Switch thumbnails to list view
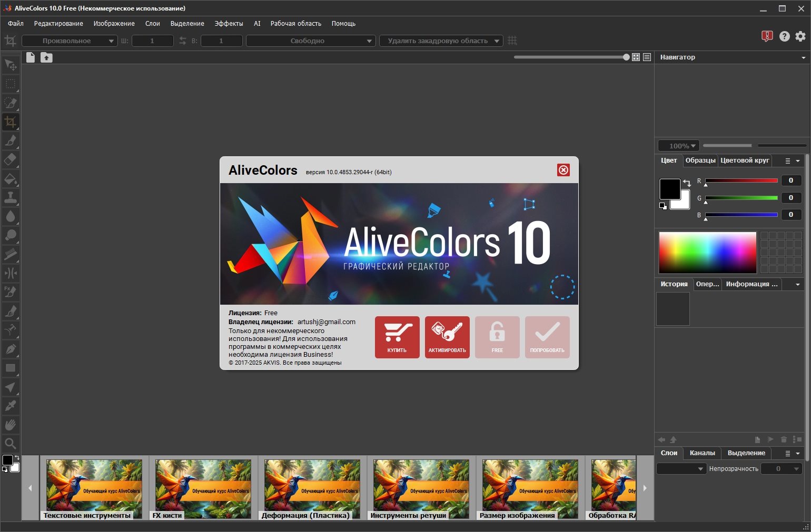 point(647,57)
